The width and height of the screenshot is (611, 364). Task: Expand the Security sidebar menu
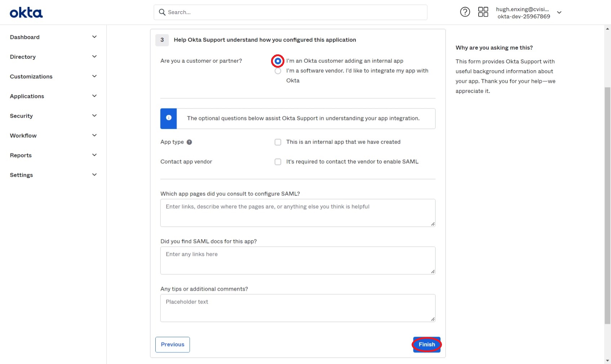(x=53, y=116)
